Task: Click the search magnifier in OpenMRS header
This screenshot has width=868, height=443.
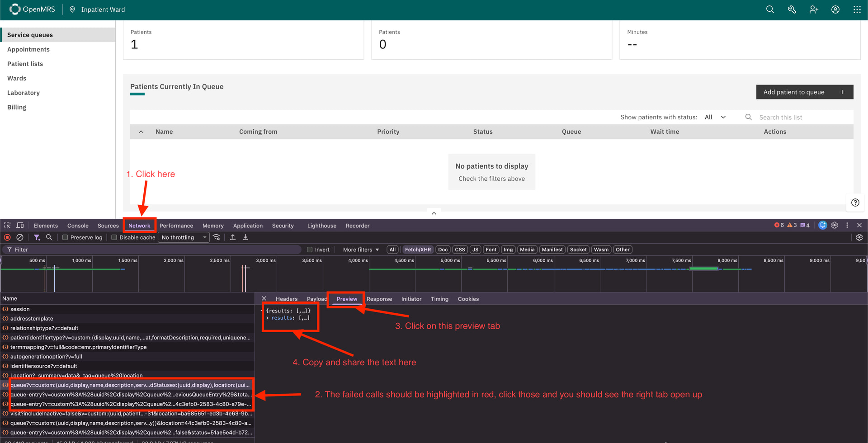Action: tap(770, 9)
